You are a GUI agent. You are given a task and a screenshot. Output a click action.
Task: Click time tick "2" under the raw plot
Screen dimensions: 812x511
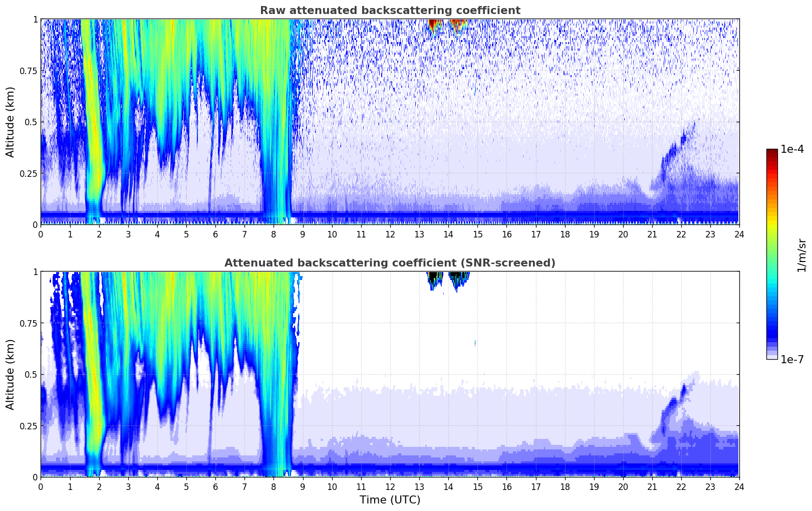(x=99, y=234)
